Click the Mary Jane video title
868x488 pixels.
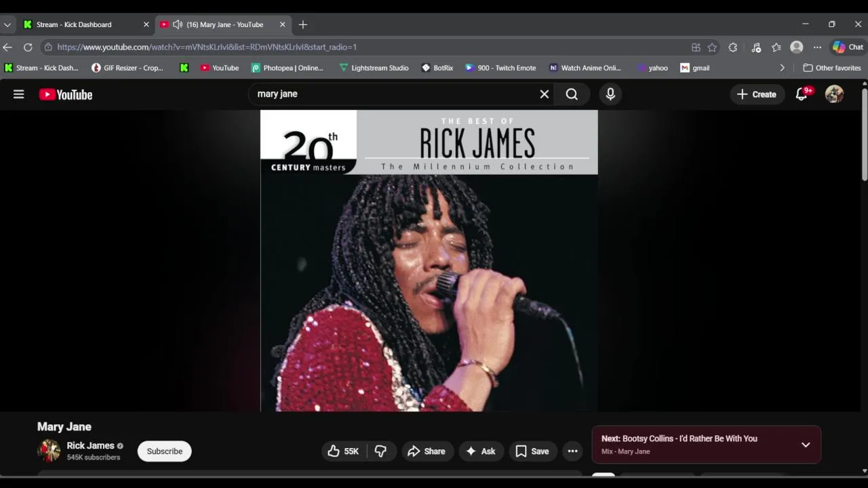64,427
